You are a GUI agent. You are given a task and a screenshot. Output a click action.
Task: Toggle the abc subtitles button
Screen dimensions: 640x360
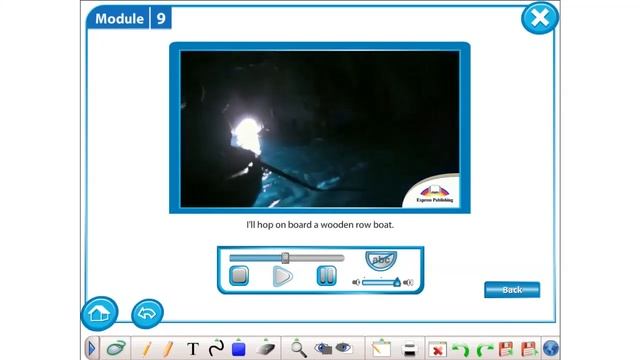point(381,260)
